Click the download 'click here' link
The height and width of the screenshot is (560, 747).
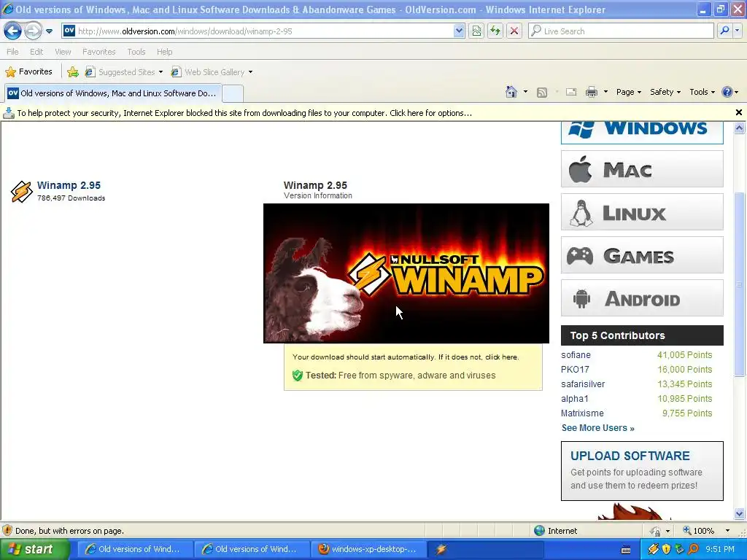501,357
